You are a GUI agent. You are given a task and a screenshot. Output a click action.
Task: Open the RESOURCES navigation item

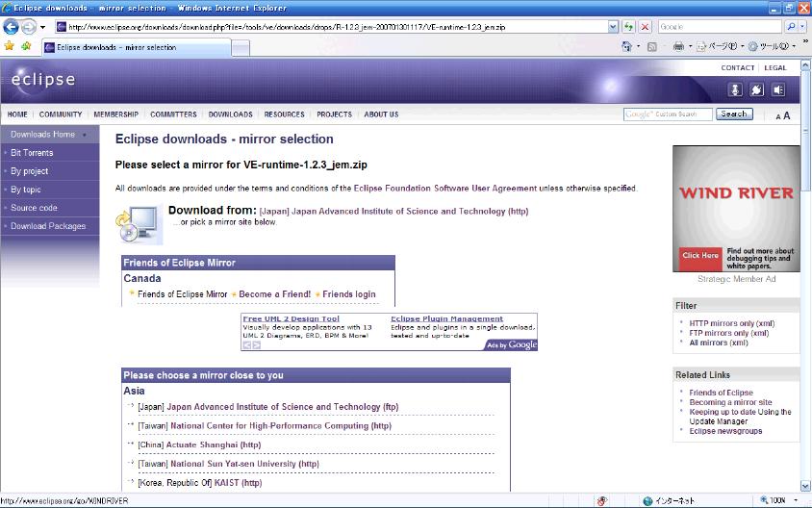(x=285, y=114)
